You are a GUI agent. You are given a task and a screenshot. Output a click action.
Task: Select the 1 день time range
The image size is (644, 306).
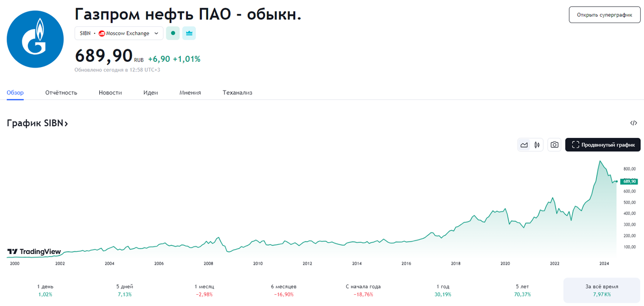[45, 290]
